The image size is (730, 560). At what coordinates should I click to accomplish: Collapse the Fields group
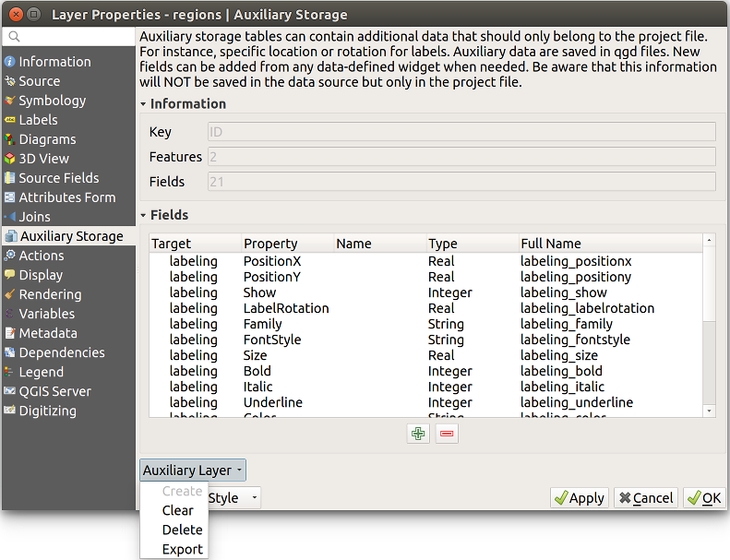click(x=144, y=215)
